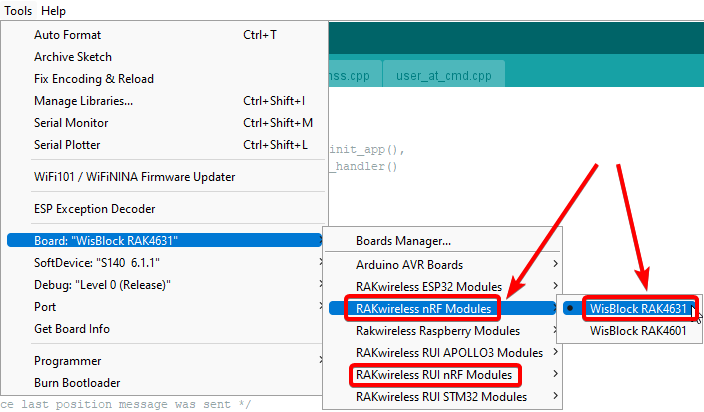This screenshot has height=412, width=704.
Task: Run the ESP Exception Decoder
Action: click(x=95, y=209)
